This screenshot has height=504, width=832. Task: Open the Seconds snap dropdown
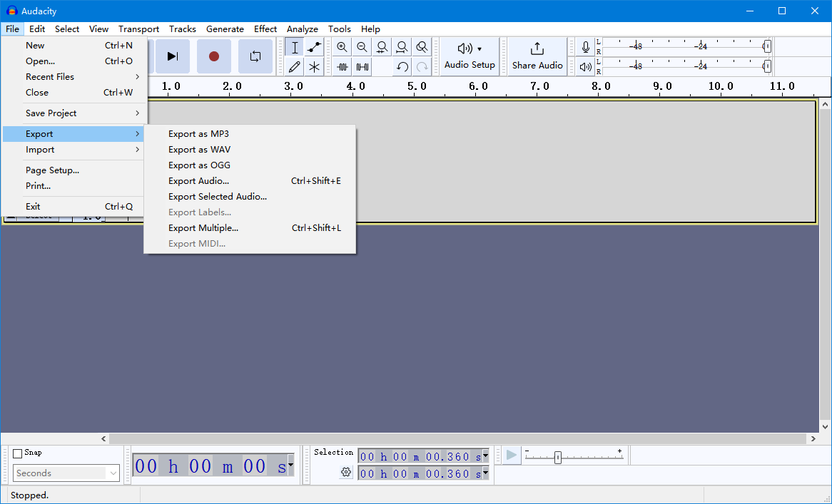click(66, 473)
